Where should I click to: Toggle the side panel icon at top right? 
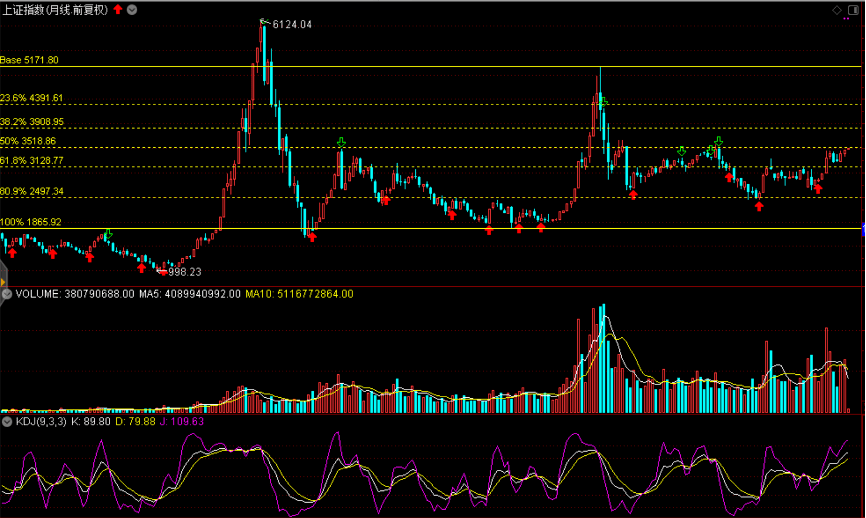[855, 9]
